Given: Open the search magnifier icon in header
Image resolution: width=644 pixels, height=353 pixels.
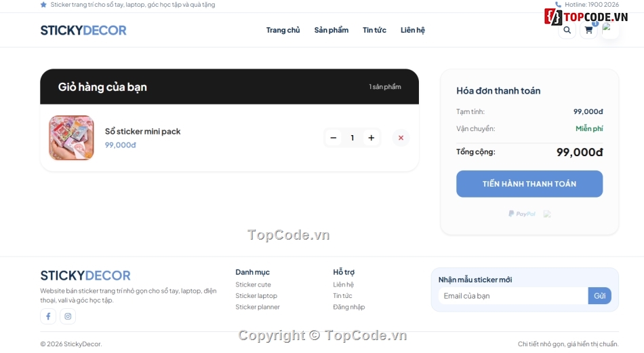Looking at the screenshot, I should pyautogui.click(x=567, y=30).
